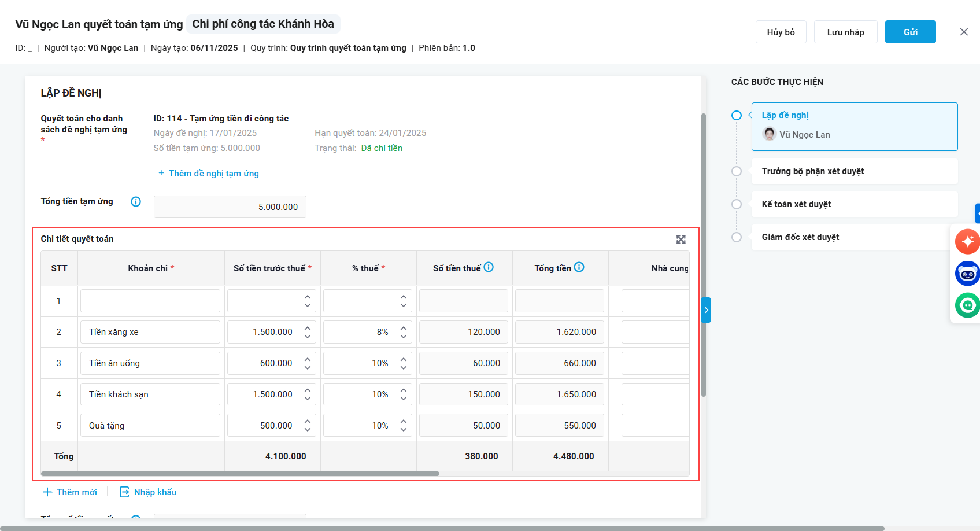Show the Số tiền thuế info tooltip icon
The image size is (980, 531).
click(489, 267)
